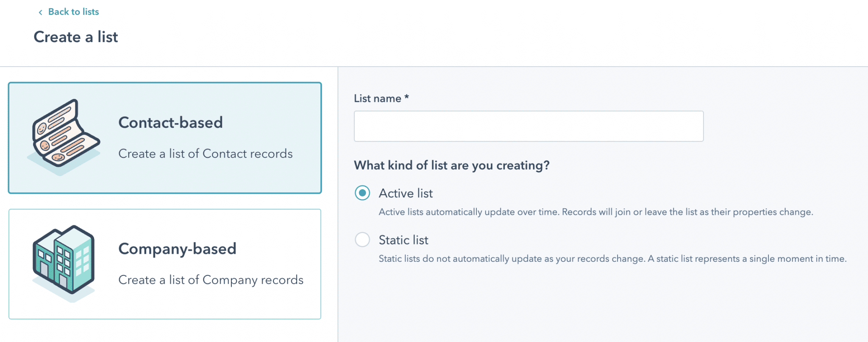The image size is (868, 342).
Task: Click the office building illustration icon
Action: (64, 264)
